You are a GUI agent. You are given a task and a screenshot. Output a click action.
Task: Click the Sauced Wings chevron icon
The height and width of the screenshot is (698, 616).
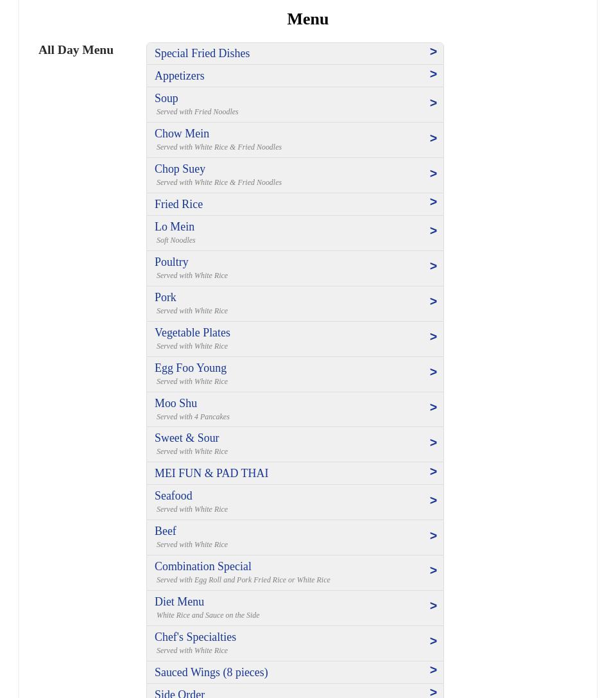point(433,670)
